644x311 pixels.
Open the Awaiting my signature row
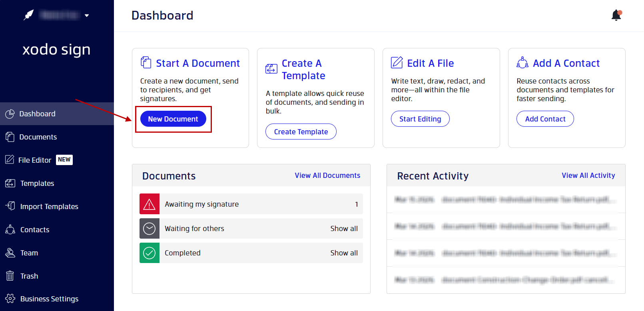251,204
